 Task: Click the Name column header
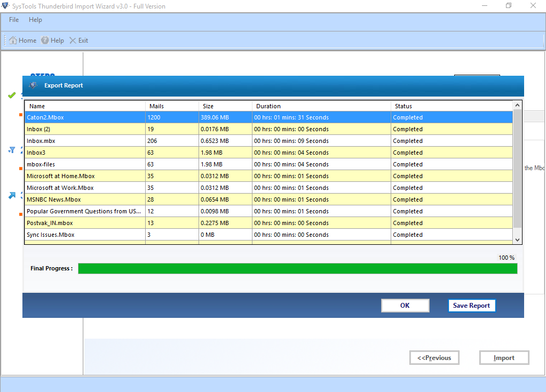(x=85, y=106)
